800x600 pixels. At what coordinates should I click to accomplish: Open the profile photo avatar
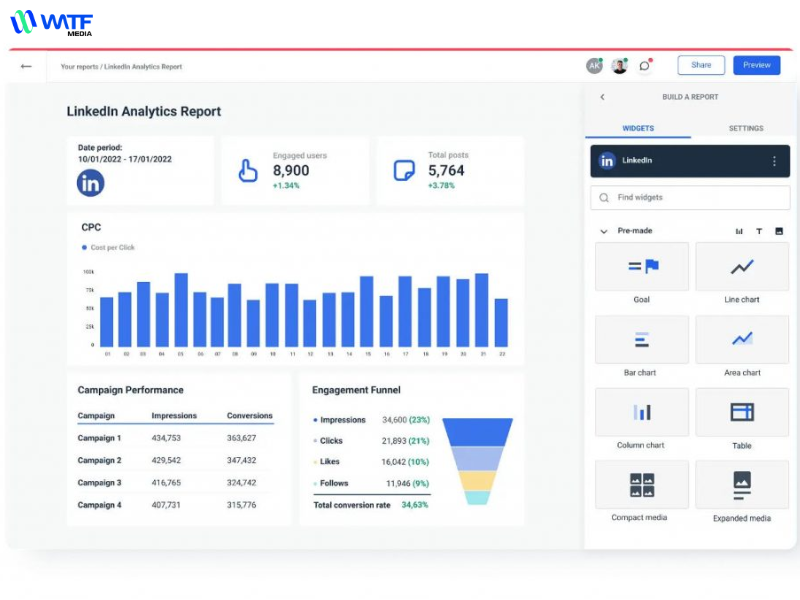(x=619, y=66)
